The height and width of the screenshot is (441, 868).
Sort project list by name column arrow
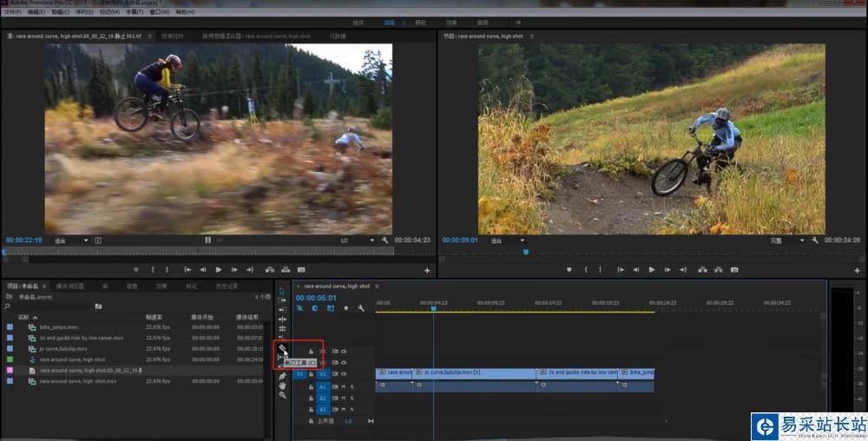[x=36, y=318]
